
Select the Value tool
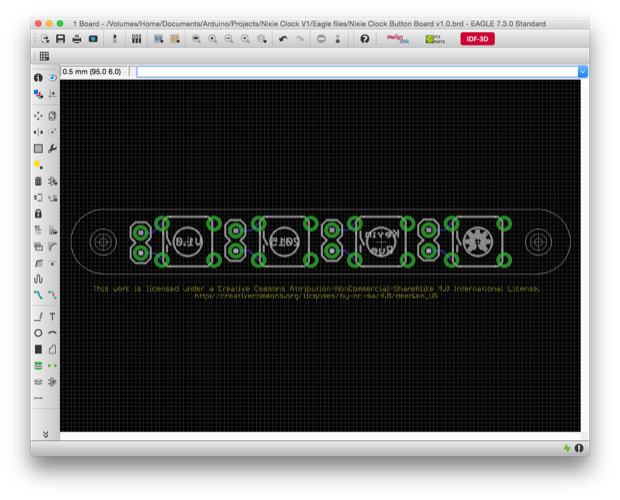click(52, 230)
